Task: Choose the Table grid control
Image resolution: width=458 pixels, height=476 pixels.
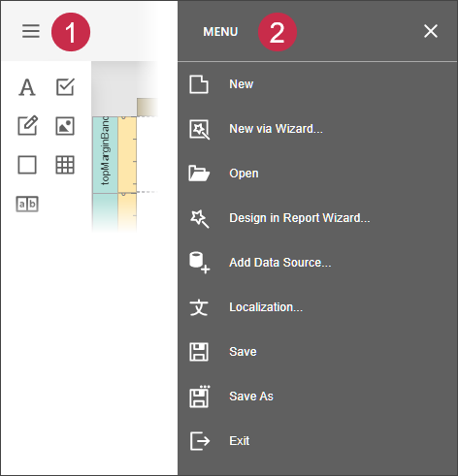Action: tap(65, 165)
